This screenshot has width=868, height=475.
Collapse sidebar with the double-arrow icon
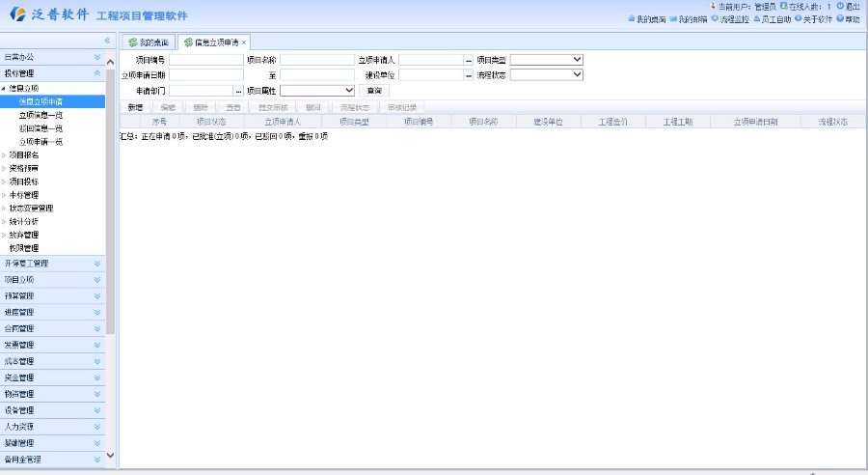click(108, 40)
